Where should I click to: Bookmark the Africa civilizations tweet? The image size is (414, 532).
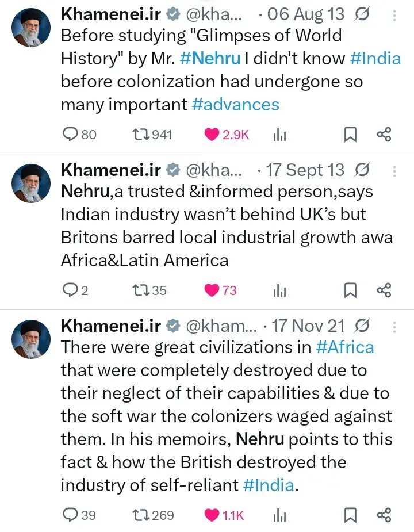[350, 515]
